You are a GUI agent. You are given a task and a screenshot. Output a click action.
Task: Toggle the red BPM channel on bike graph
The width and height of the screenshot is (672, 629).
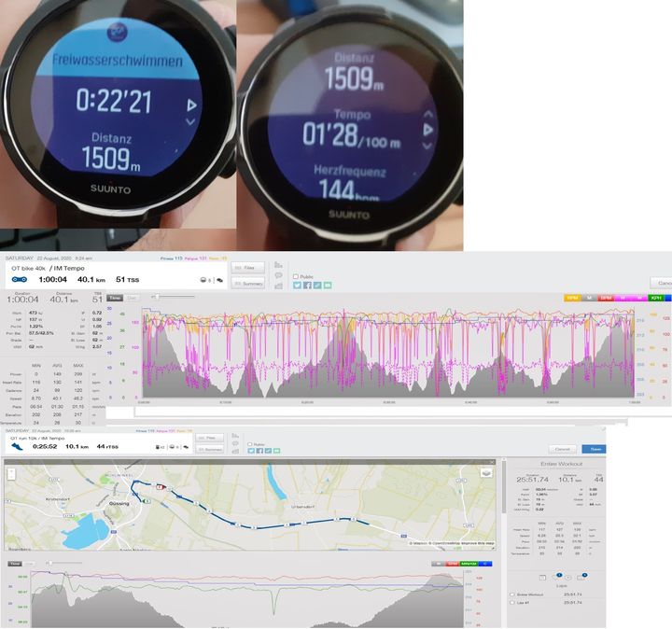tap(606, 298)
